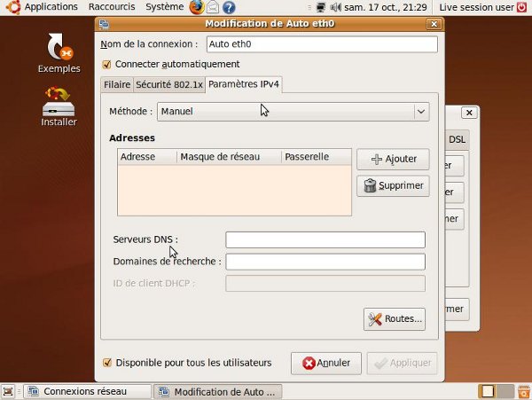Launch the Installer desktop icon
Image resolution: width=532 pixels, height=400 pixels.
[x=59, y=105]
